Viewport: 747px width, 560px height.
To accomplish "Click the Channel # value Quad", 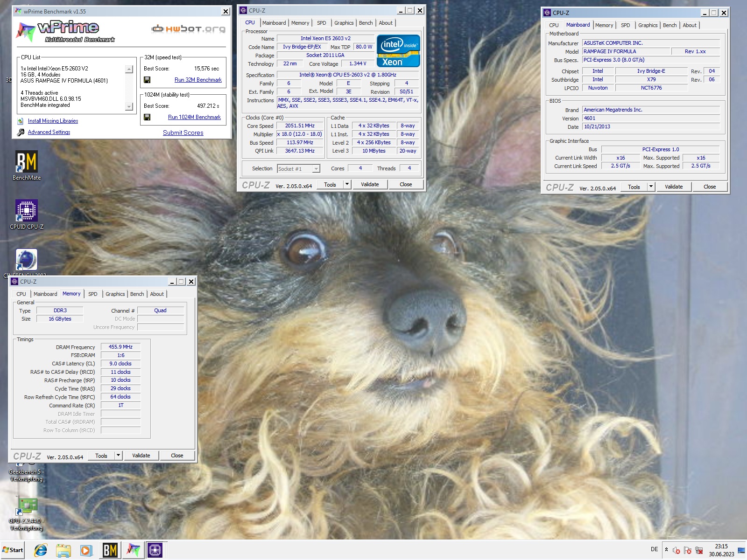I will [x=160, y=310].
